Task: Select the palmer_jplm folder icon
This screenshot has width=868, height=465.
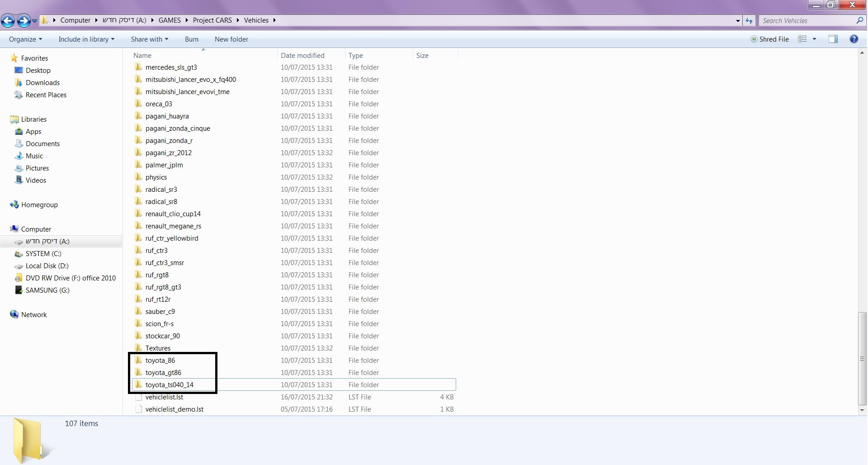Action: 138,165
